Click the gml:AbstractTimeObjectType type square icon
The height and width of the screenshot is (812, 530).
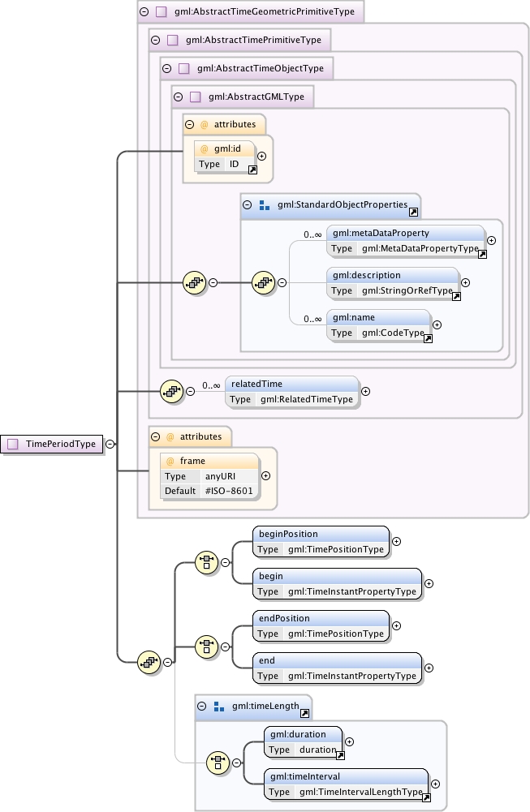(184, 68)
